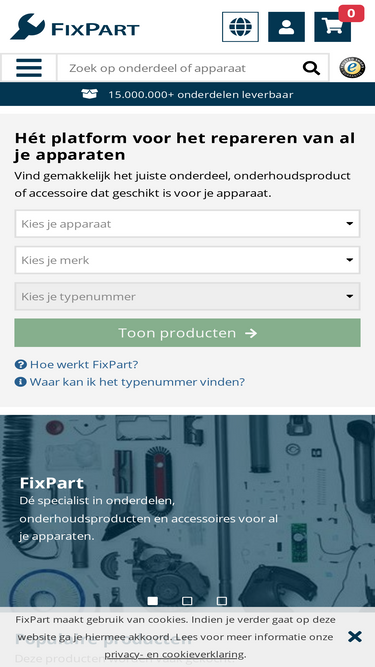The height and width of the screenshot is (667, 375).
Task: Click the FixPart wrench logo
Action: point(75,27)
